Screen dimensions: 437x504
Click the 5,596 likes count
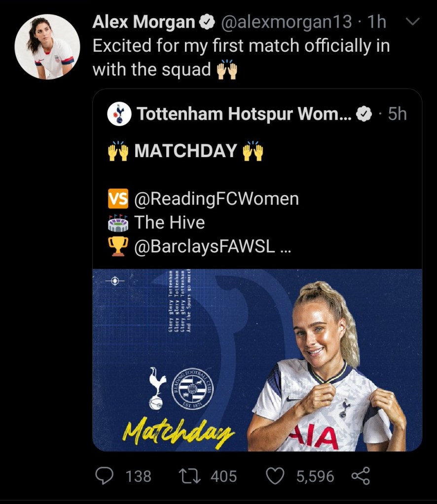point(315,476)
